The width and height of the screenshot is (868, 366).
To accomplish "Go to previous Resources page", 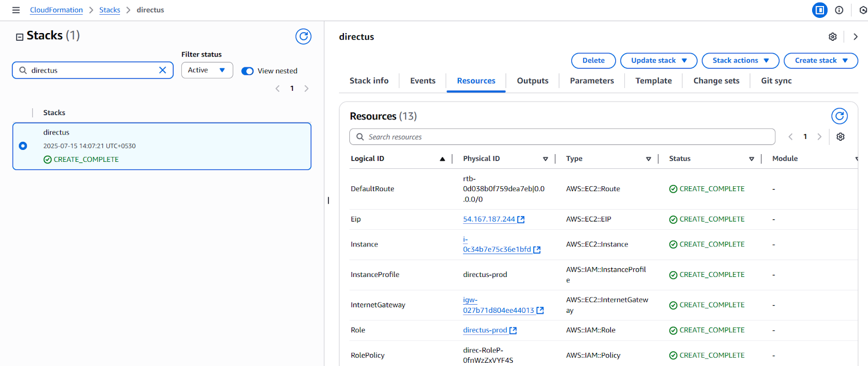I will 790,137.
